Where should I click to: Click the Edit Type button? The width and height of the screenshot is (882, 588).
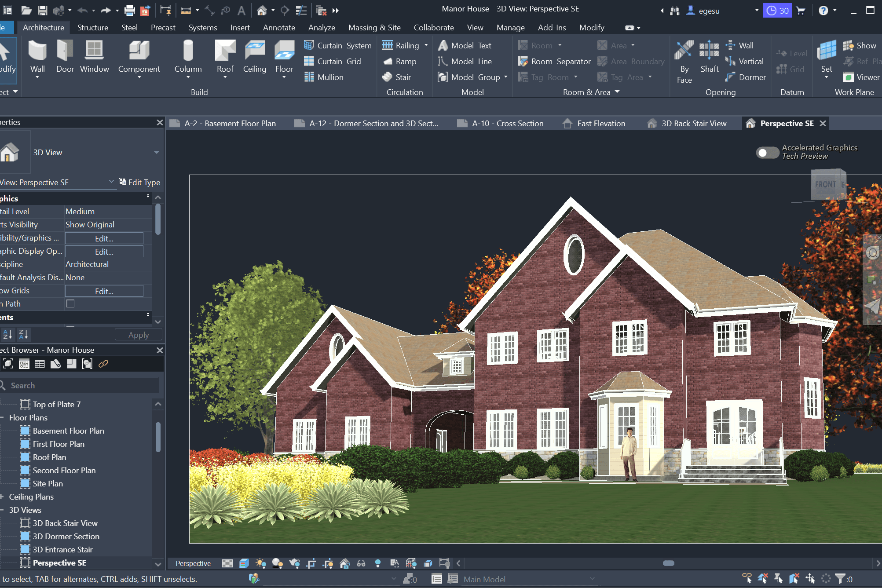[x=139, y=182]
